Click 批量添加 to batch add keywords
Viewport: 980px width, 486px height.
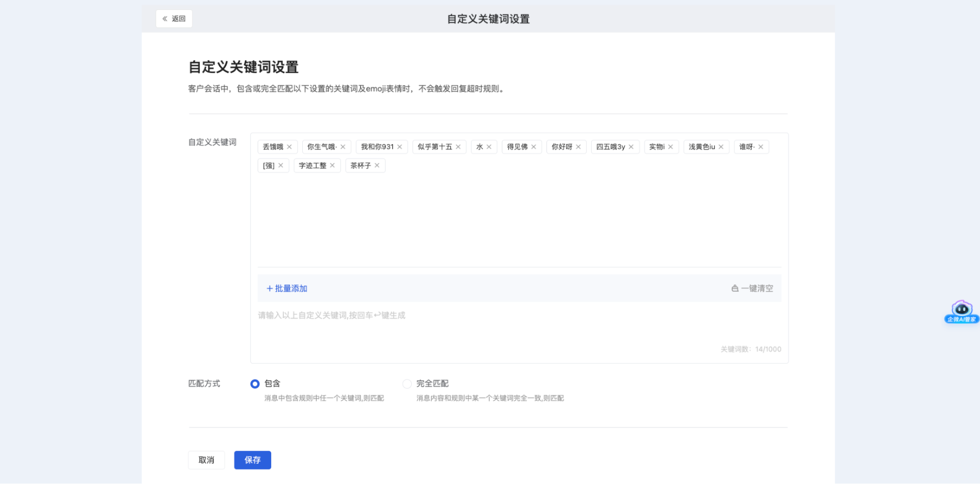287,288
